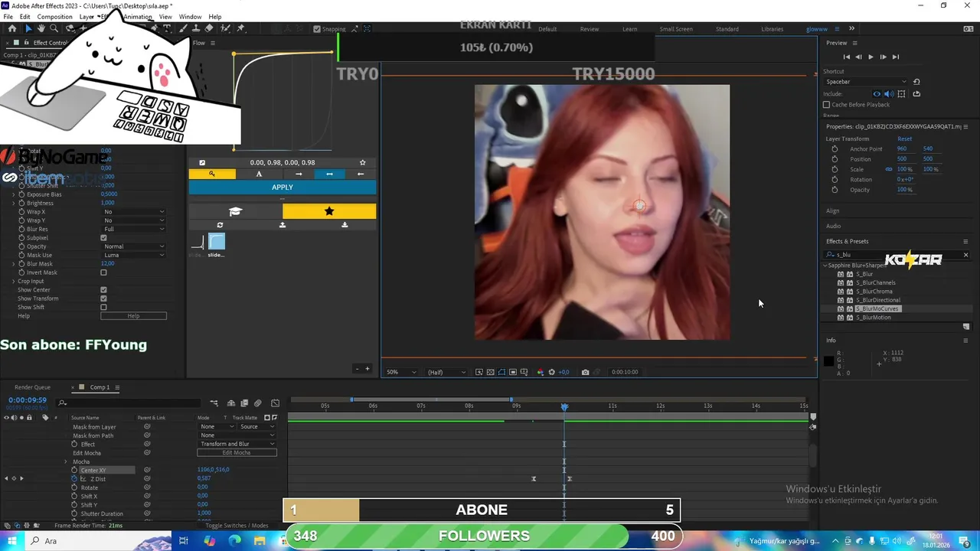Select the letter A mode in Flow
Image resolution: width=980 pixels, height=551 pixels.
pyautogui.click(x=259, y=174)
